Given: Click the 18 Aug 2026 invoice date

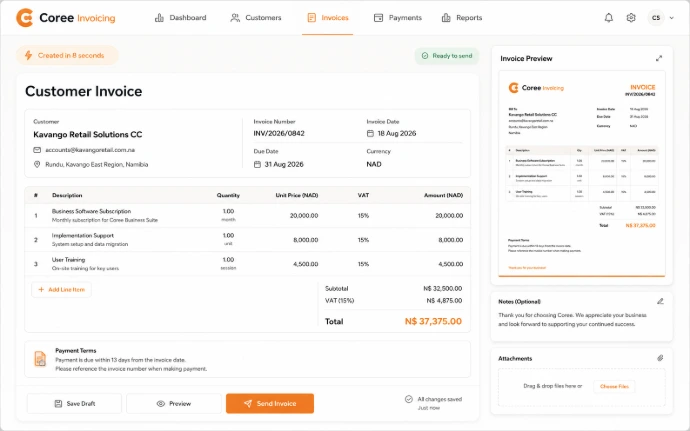Looking at the screenshot, I should [x=396, y=133].
